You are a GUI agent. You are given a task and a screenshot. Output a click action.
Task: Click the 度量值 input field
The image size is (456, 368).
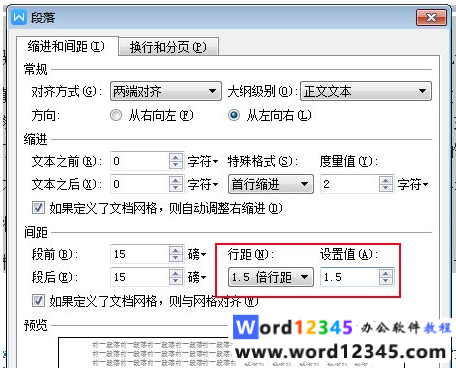pyautogui.click(x=350, y=184)
